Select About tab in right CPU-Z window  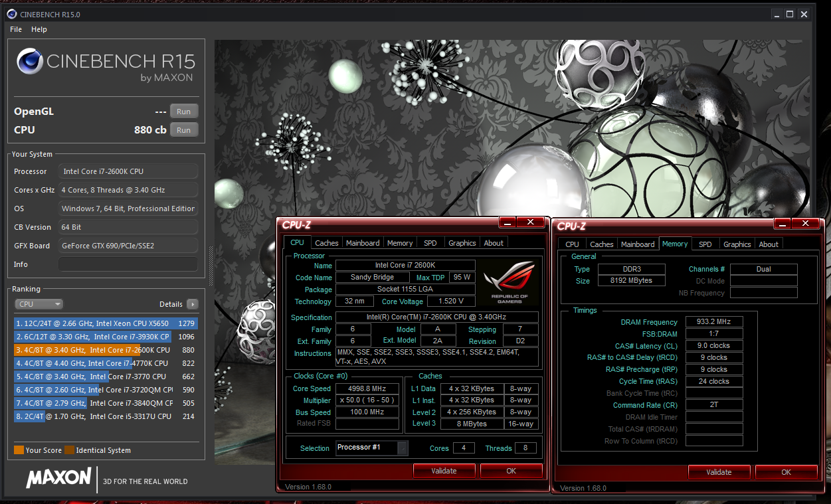click(769, 244)
